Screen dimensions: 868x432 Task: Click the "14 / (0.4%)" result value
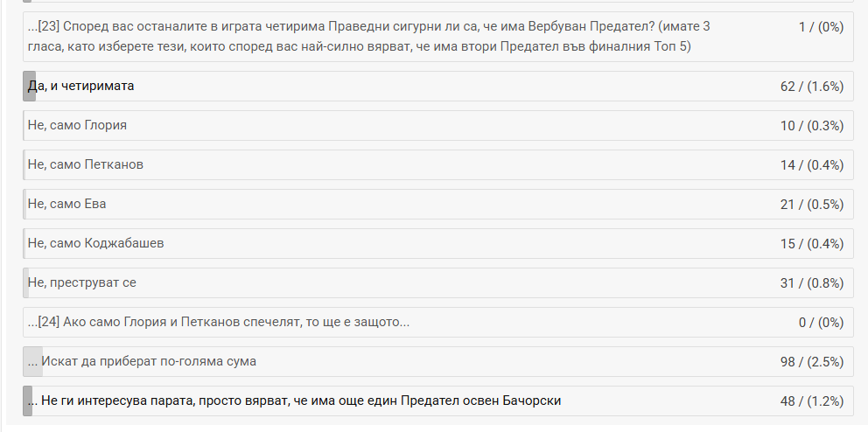pos(812,164)
